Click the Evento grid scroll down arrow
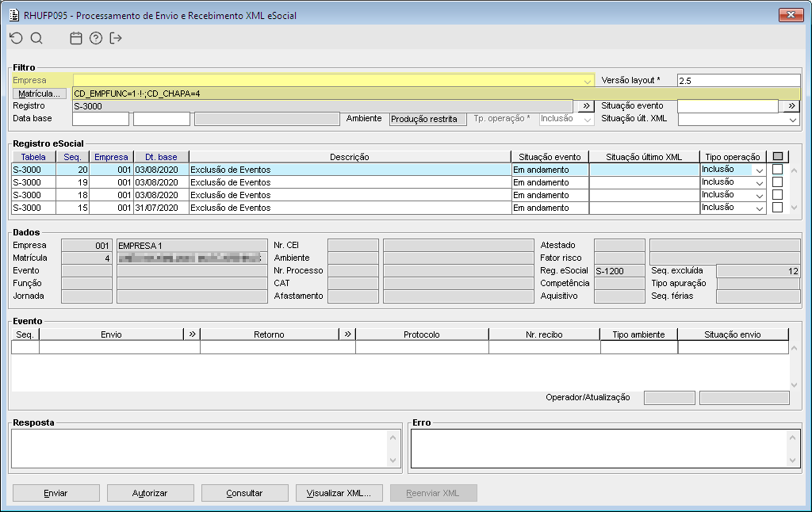 pyautogui.click(x=794, y=384)
